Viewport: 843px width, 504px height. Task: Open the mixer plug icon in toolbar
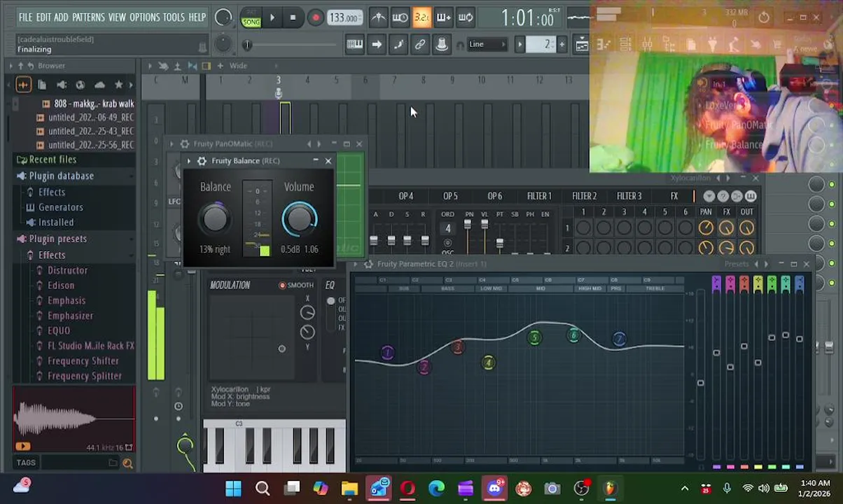pyautogui.click(x=442, y=45)
